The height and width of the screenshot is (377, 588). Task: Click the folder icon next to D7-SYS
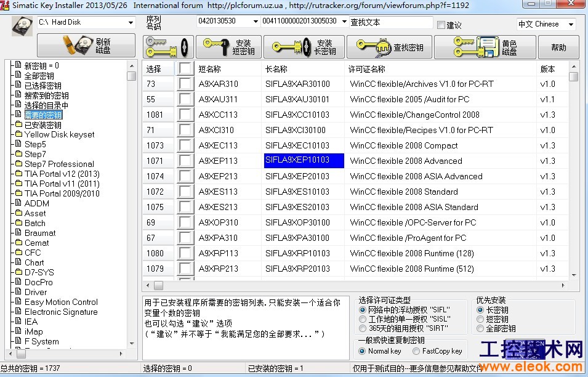18,272
